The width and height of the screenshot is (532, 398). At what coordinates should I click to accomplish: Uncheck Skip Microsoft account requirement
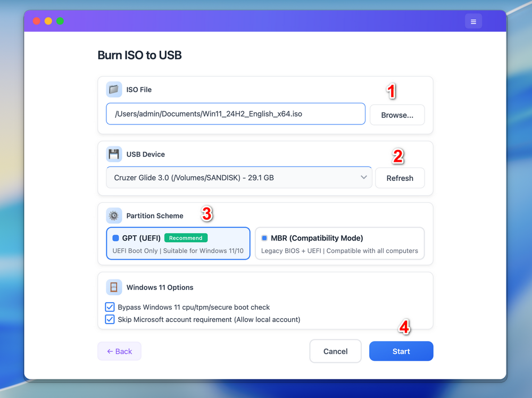click(x=110, y=319)
